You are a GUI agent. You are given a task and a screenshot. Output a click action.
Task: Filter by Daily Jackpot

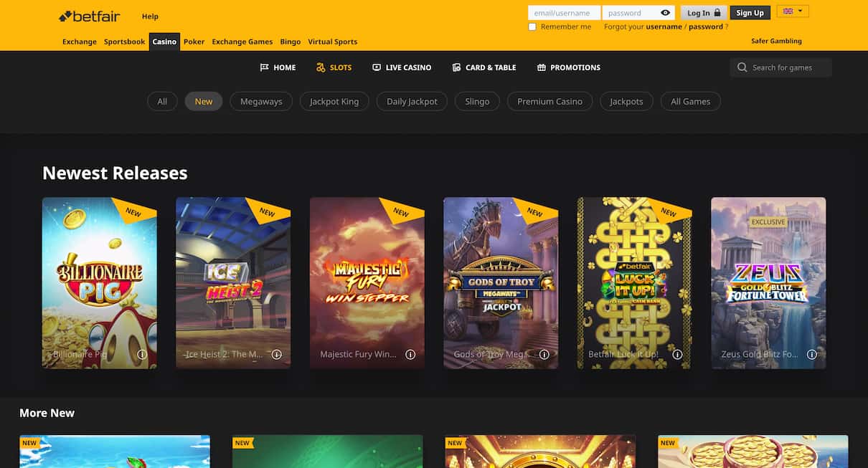412,101
